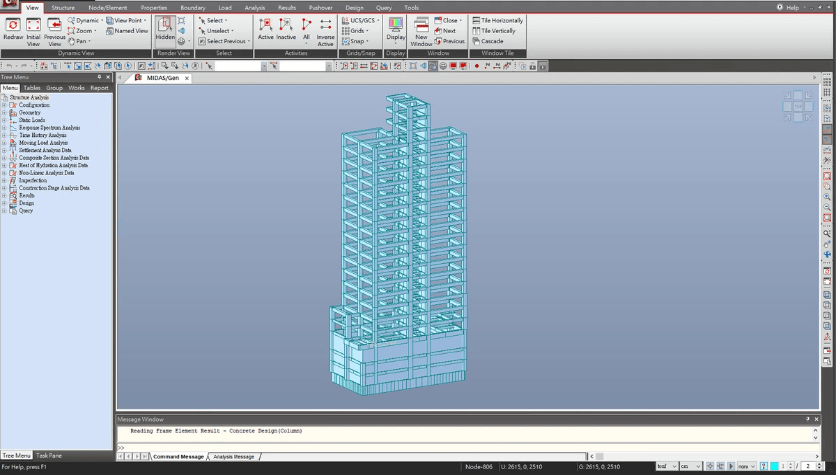The height and width of the screenshot is (475, 836).
Task: Click the Active elements icon
Action: (x=265, y=29)
